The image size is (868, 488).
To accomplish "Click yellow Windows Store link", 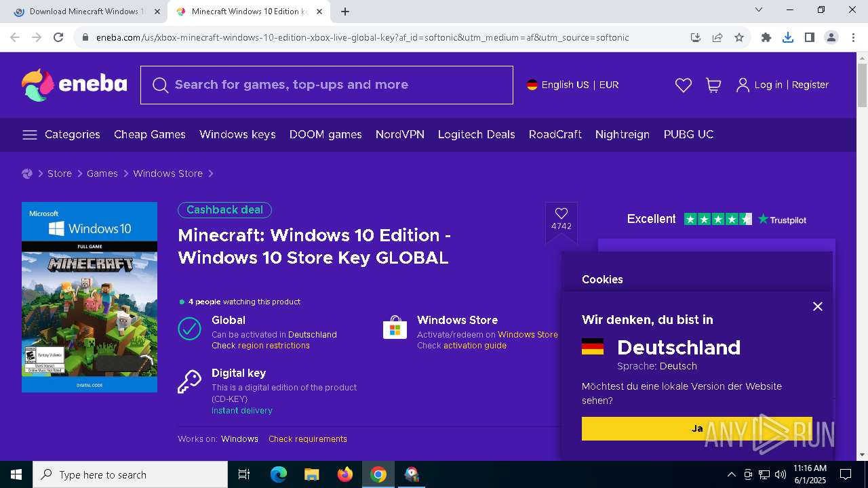I will tap(528, 335).
